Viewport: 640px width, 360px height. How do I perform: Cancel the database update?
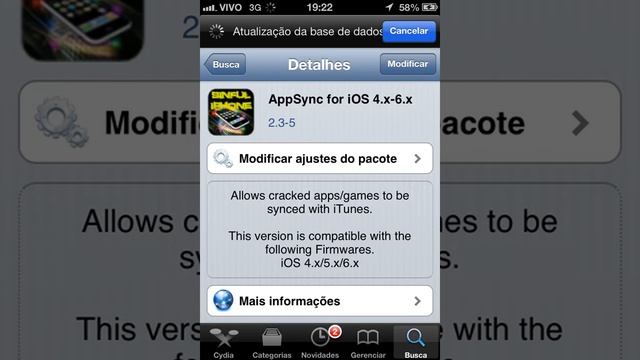[x=409, y=31]
